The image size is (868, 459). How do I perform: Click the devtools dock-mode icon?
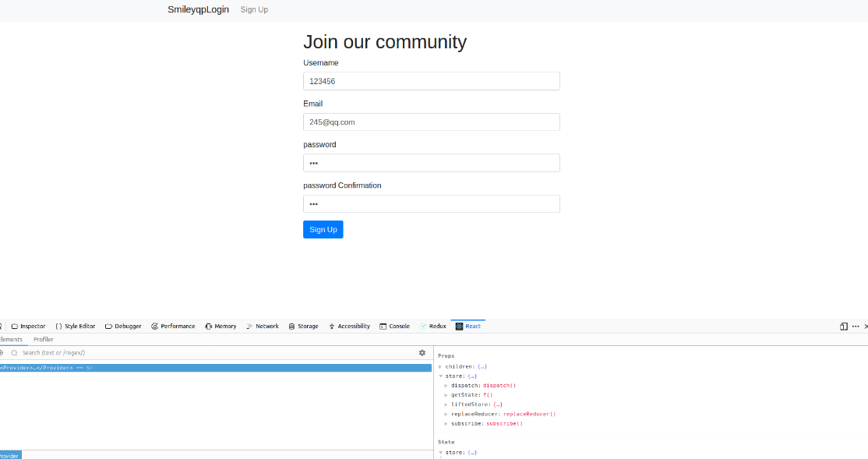point(844,326)
